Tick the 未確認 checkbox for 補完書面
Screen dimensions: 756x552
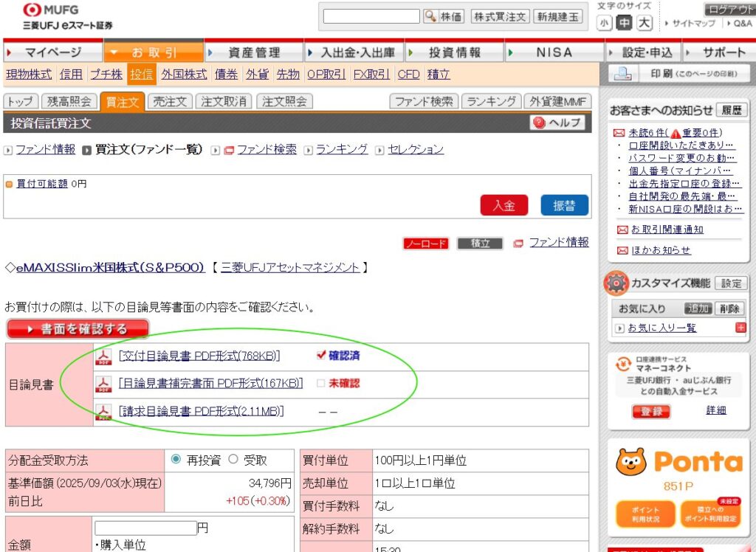[x=320, y=384]
